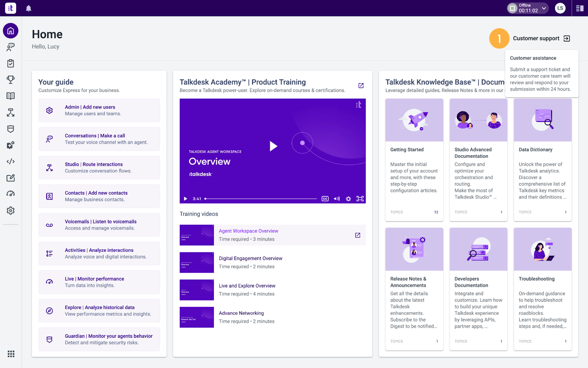This screenshot has width=588, height=368.
Task: Click the small play button in video controls
Action: (x=185, y=199)
